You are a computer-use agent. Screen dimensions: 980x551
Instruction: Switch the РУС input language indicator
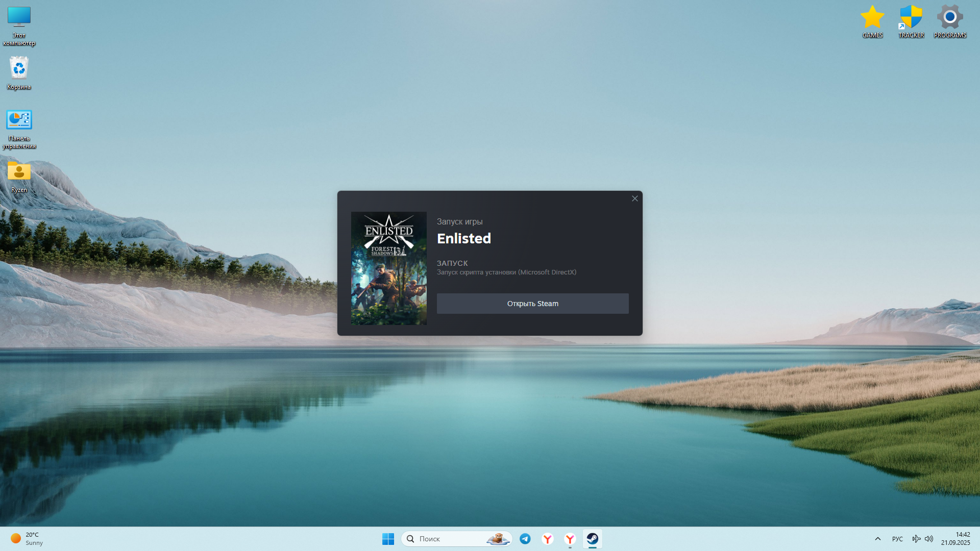coord(897,539)
